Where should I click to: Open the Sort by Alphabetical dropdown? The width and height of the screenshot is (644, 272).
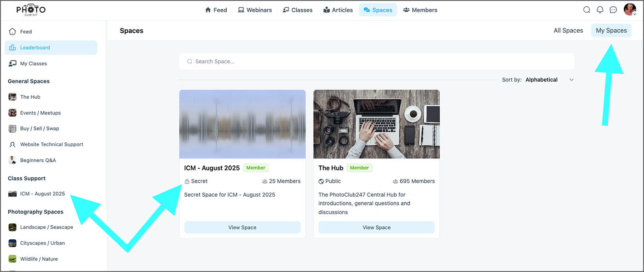pos(550,79)
